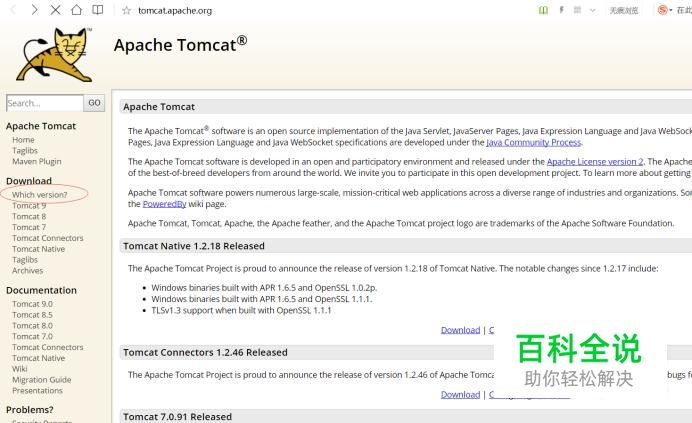Image resolution: width=692 pixels, height=423 pixels.
Task: Click the APR 1.6.5 and OpenSSL 1.0.2p bullet
Action: (264, 287)
